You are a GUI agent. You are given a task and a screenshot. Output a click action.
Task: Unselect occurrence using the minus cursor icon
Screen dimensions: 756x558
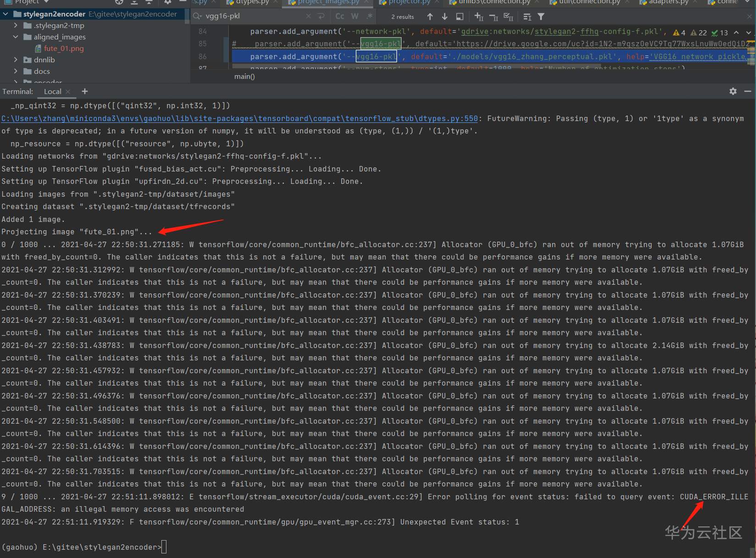coord(494,17)
